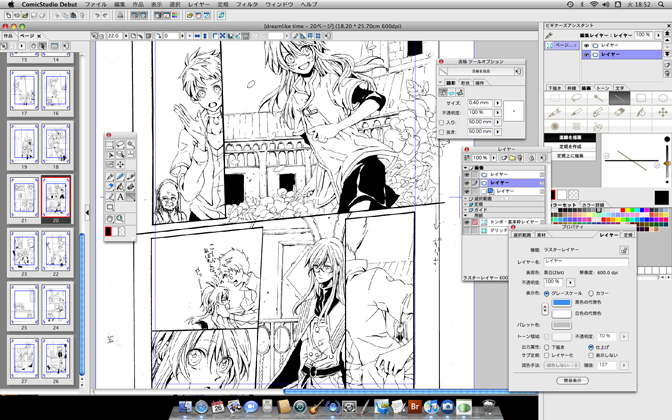The height and width of the screenshot is (420, 672).
Task: Enable the 抜き checkbox in tool options
Action: click(x=441, y=132)
